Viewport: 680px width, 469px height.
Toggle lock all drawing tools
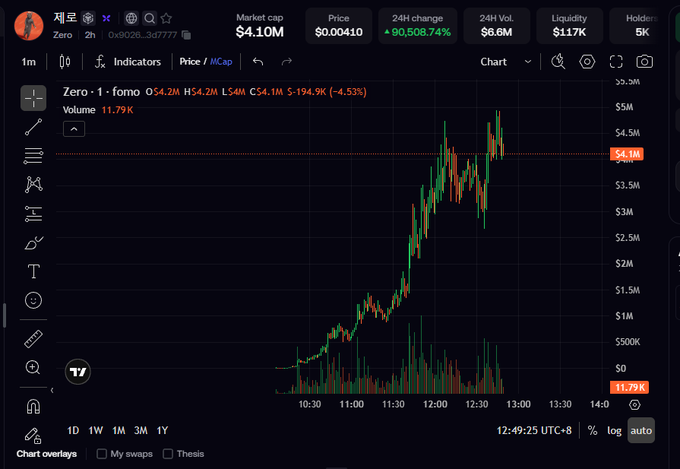tap(33, 435)
